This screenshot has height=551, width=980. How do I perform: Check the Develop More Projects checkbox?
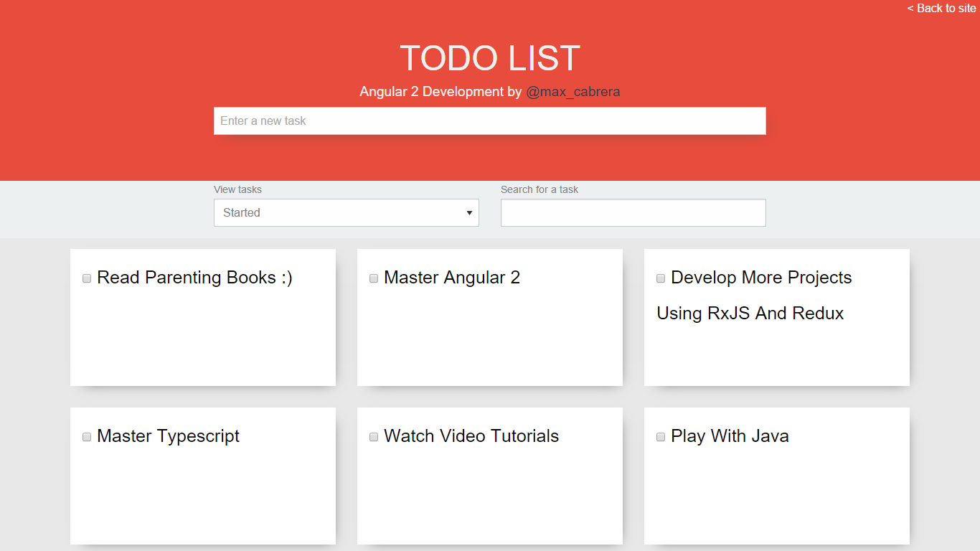pyautogui.click(x=660, y=278)
